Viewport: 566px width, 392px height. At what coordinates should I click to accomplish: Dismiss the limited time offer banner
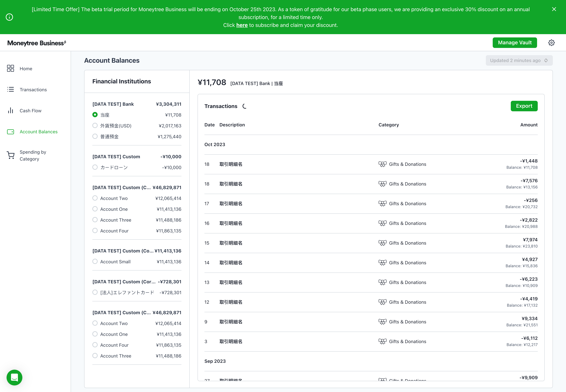[554, 9]
